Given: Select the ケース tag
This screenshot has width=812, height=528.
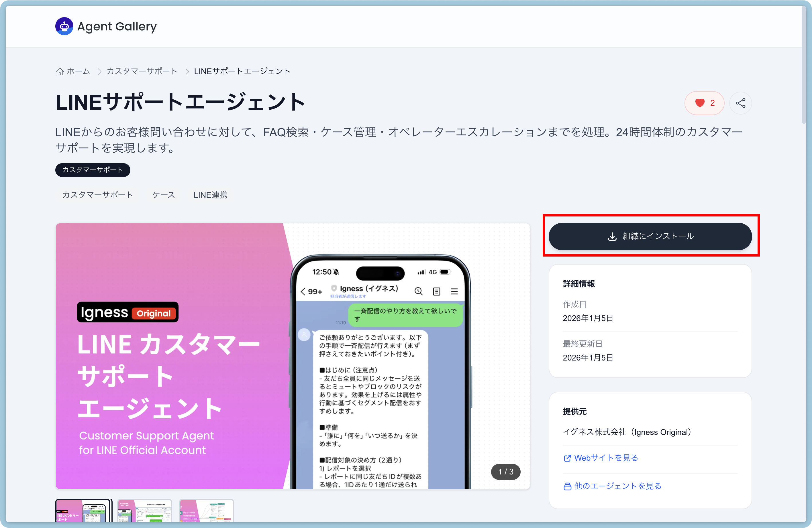Looking at the screenshot, I should click(163, 195).
